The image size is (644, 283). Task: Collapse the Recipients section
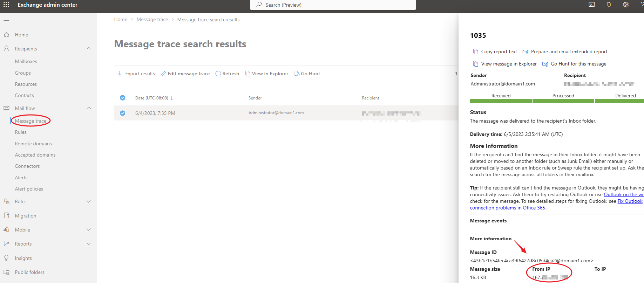(89, 48)
